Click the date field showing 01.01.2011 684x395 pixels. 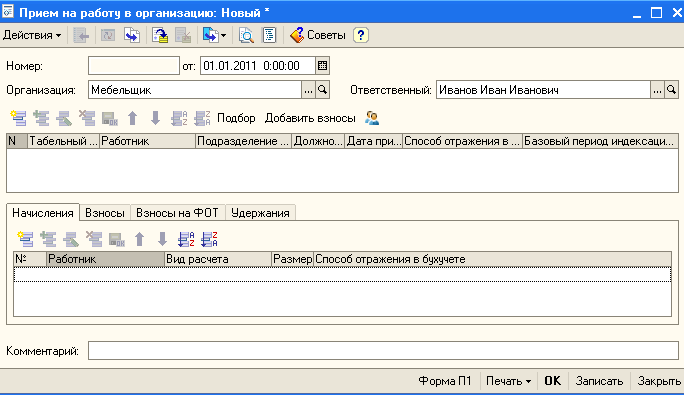pyautogui.click(x=258, y=66)
